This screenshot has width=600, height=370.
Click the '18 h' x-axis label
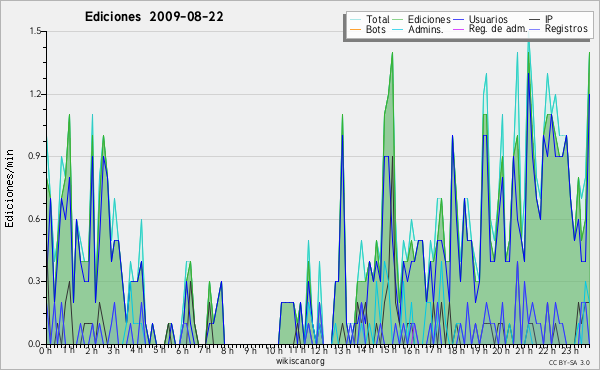(x=456, y=351)
